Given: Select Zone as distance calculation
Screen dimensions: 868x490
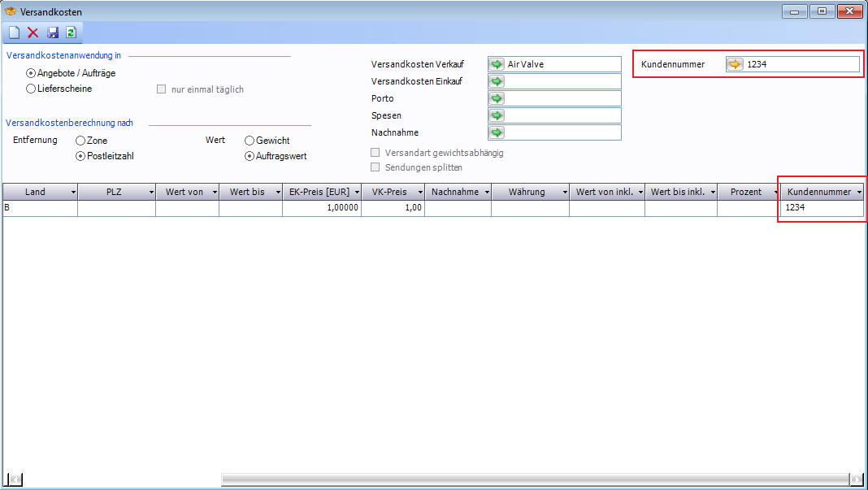Looking at the screenshot, I should pyautogui.click(x=80, y=141).
